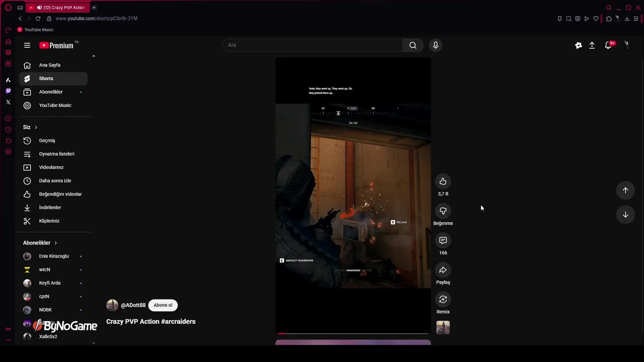The image size is (644, 362).
Task: Open Twitch in the Opera sidebar
Action: pos(8,91)
